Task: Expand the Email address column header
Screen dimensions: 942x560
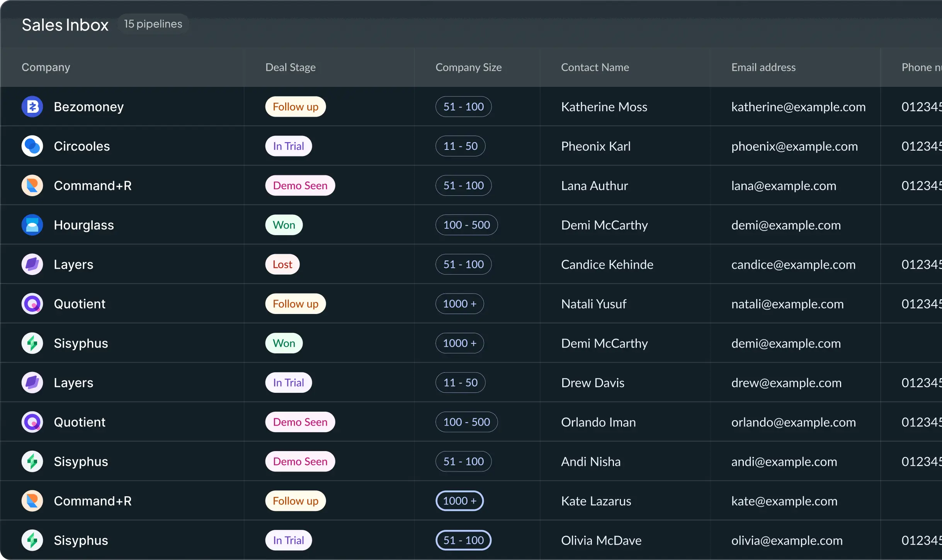Action: click(x=763, y=67)
